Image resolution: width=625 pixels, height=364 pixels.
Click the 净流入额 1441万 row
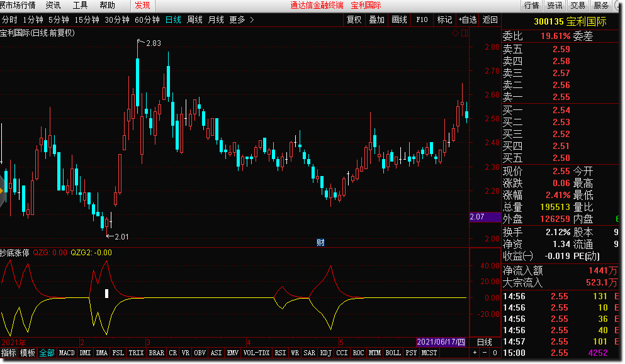point(560,271)
